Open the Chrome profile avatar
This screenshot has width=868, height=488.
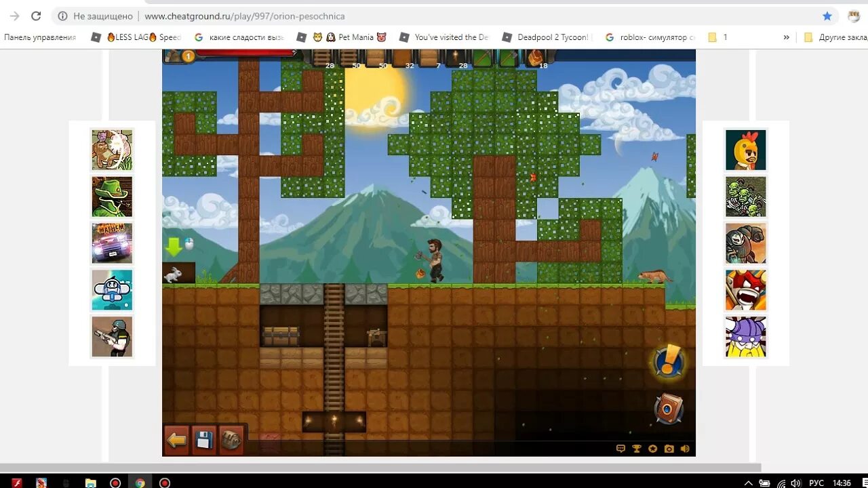(854, 16)
